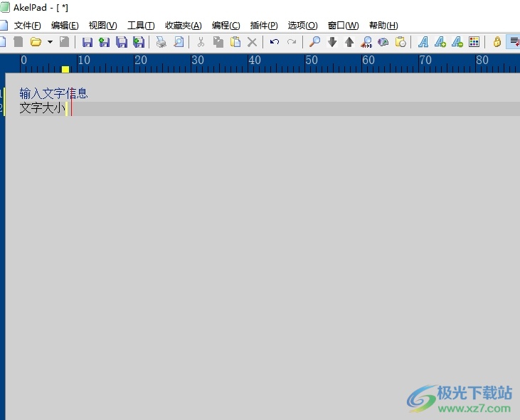Print the document using printer icon

click(161, 42)
